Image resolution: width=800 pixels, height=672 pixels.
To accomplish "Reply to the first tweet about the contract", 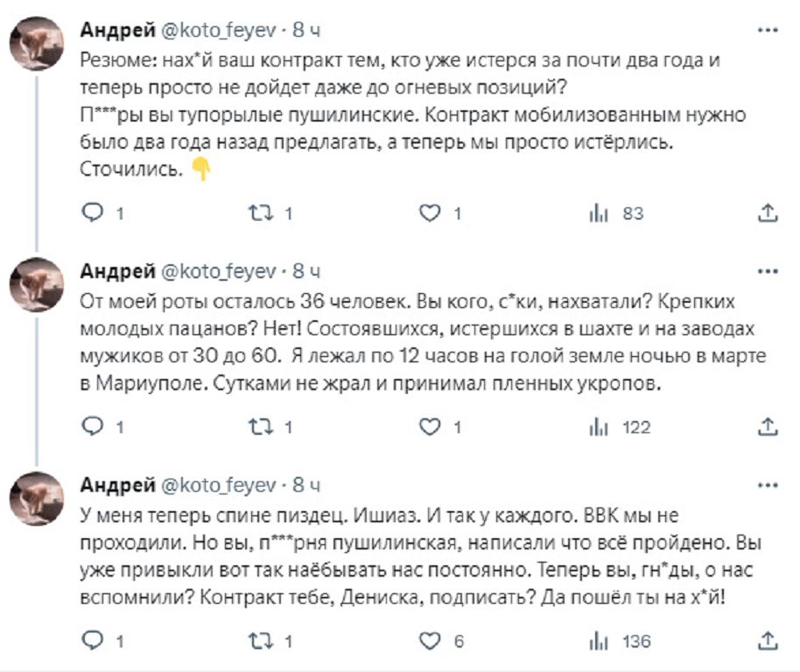I will [91, 213].
